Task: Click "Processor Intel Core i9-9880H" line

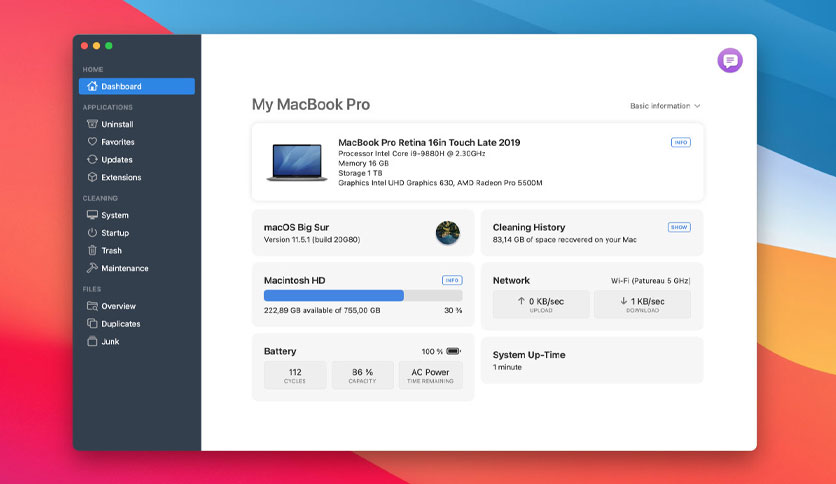Action: [412, 154]
